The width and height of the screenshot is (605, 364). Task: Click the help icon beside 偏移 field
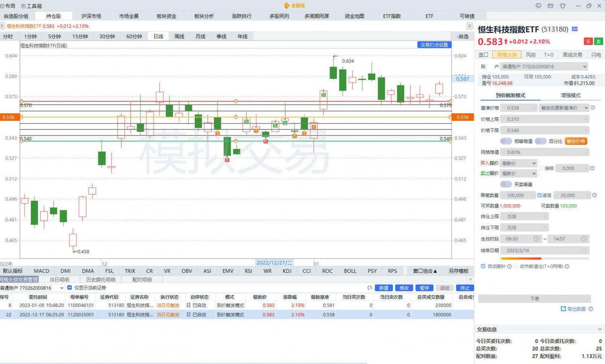[x=592, y=168]
